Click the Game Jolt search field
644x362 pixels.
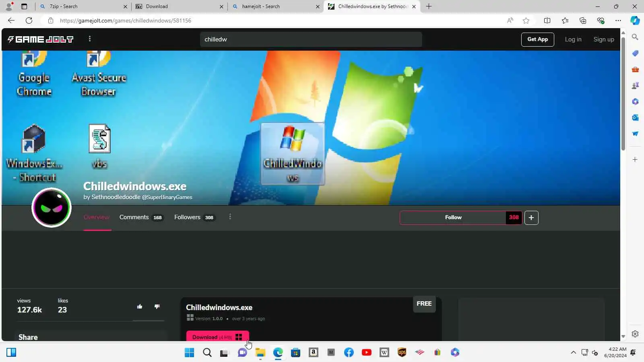(311, 39)
